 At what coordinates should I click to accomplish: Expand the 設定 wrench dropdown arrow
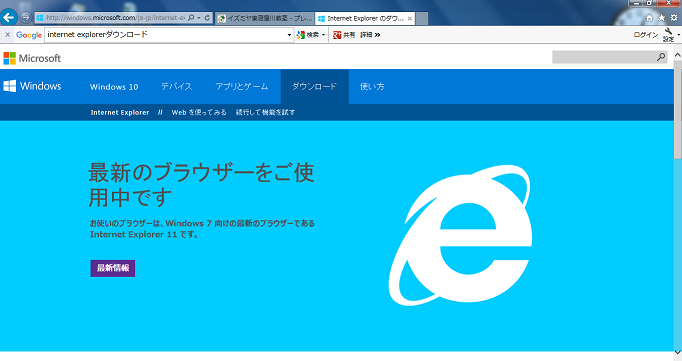(x=679, y=35)
